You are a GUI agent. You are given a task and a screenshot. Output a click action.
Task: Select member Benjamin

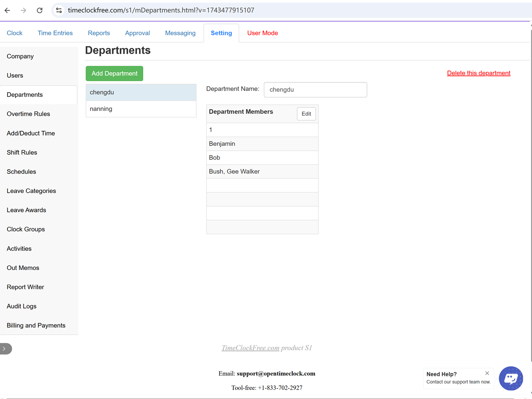(262, 144)
